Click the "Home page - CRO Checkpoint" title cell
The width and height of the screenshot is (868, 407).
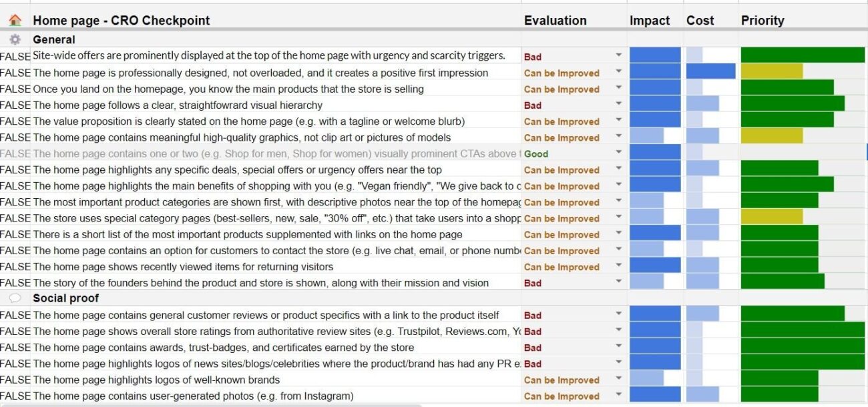(121, 21)
